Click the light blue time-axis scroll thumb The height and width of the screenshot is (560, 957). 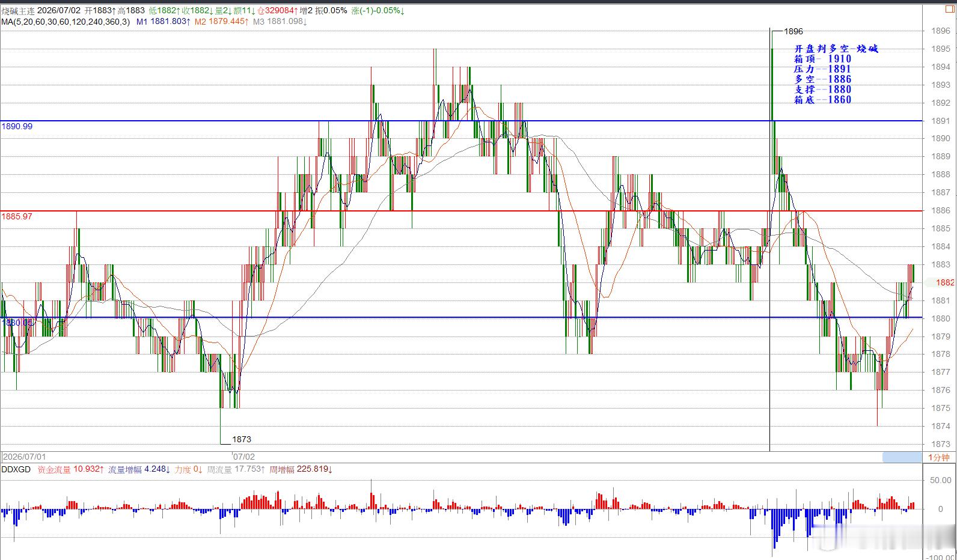(902, 457)
